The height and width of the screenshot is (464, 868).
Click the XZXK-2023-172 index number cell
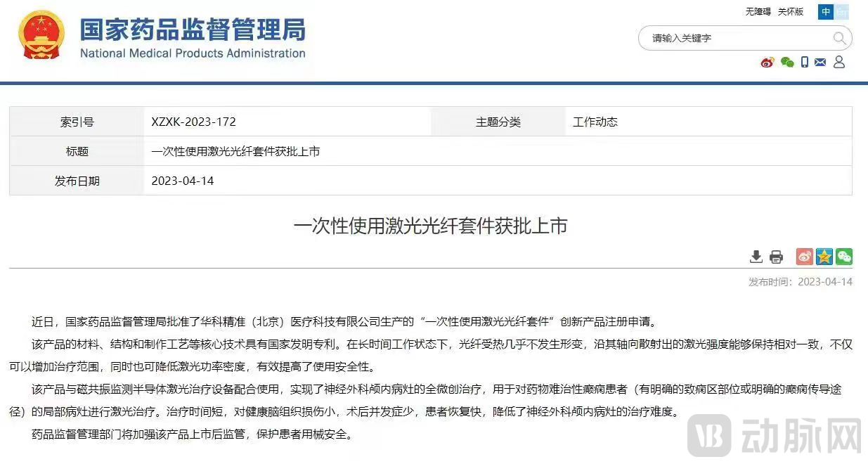(194, 121)
